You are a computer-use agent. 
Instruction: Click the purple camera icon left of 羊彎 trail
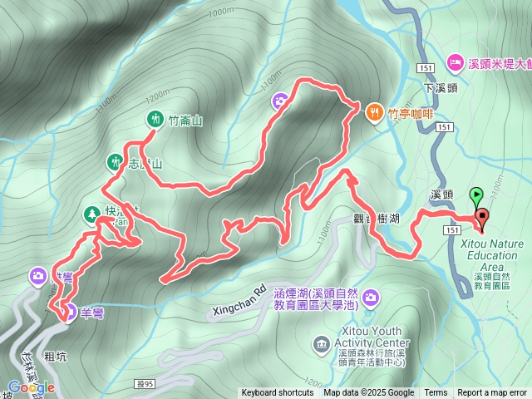[x=38, y=275]
